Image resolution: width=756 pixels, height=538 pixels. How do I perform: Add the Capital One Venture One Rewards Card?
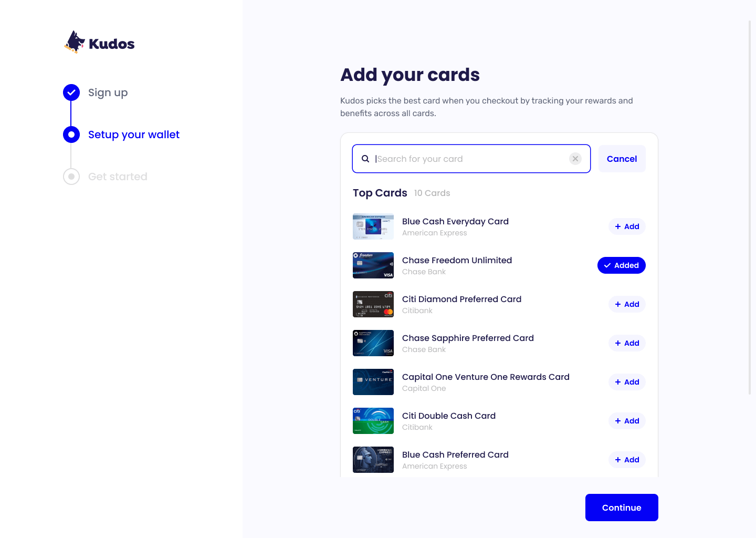[x=627, y=382]
